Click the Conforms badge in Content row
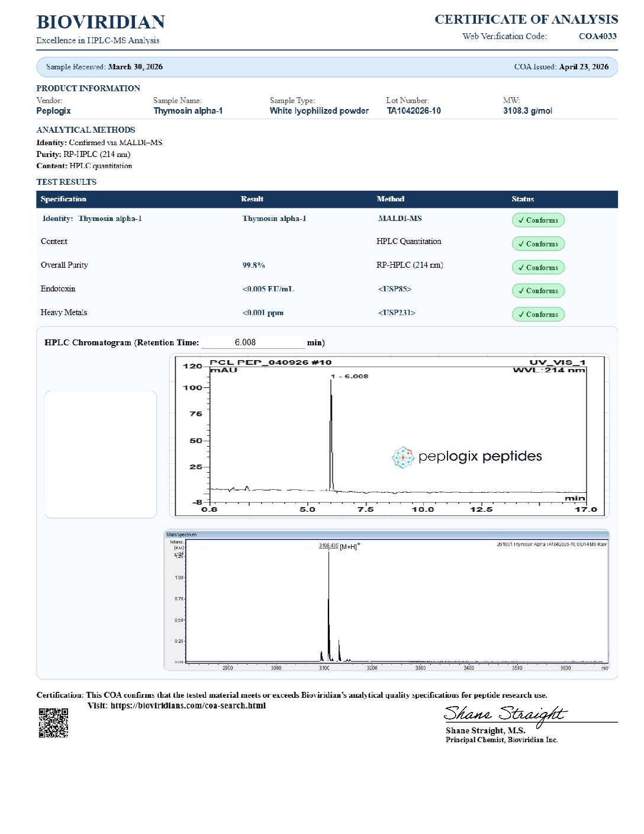 pos(538,244)
